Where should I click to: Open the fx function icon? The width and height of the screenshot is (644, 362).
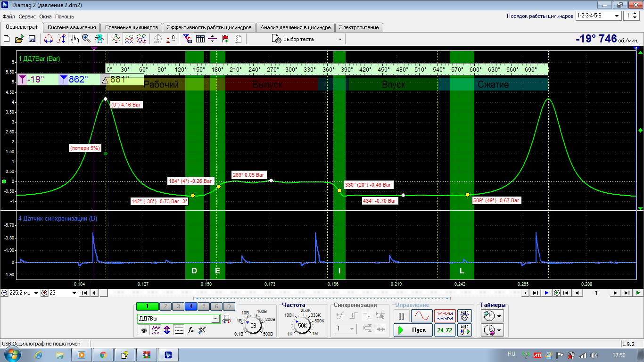tap(191, 330)
